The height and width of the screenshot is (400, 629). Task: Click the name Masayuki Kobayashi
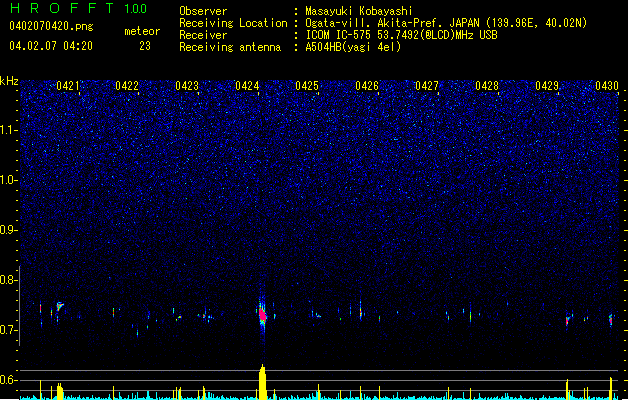point(359,11)
